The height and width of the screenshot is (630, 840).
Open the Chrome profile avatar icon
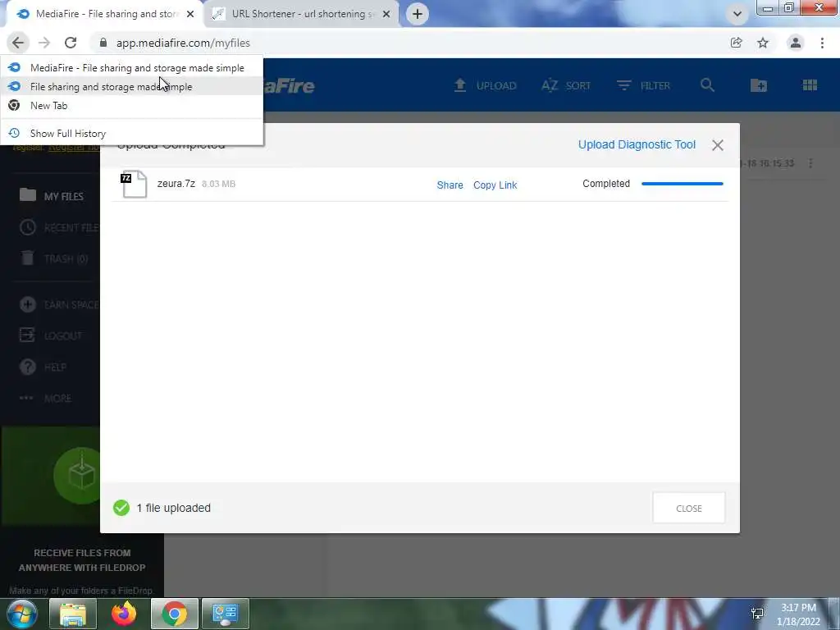[x=796, y=43]
